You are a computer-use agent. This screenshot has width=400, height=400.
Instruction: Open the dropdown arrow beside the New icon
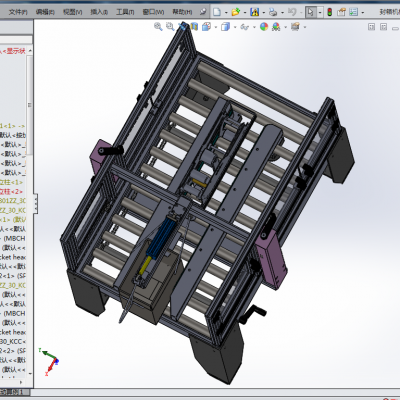coord(226,13)
